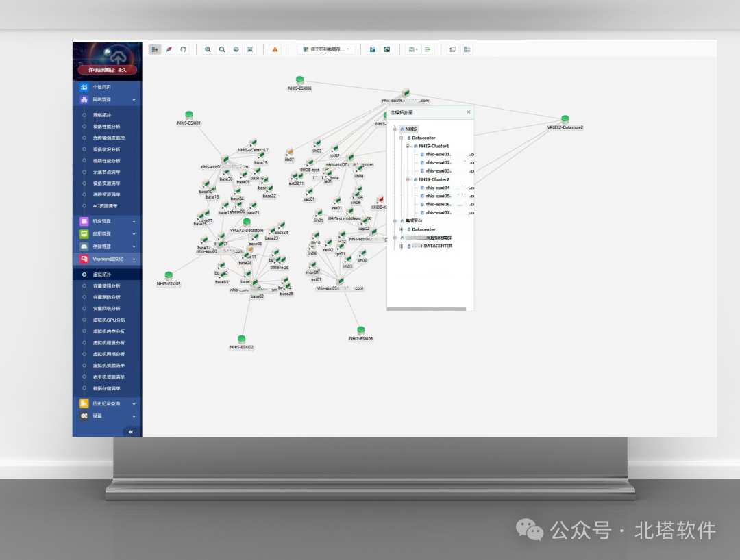Select the NHIS-ESXI03 datastore node
The width and height of the screenshot is (740, 560).
tap(169, 275)
